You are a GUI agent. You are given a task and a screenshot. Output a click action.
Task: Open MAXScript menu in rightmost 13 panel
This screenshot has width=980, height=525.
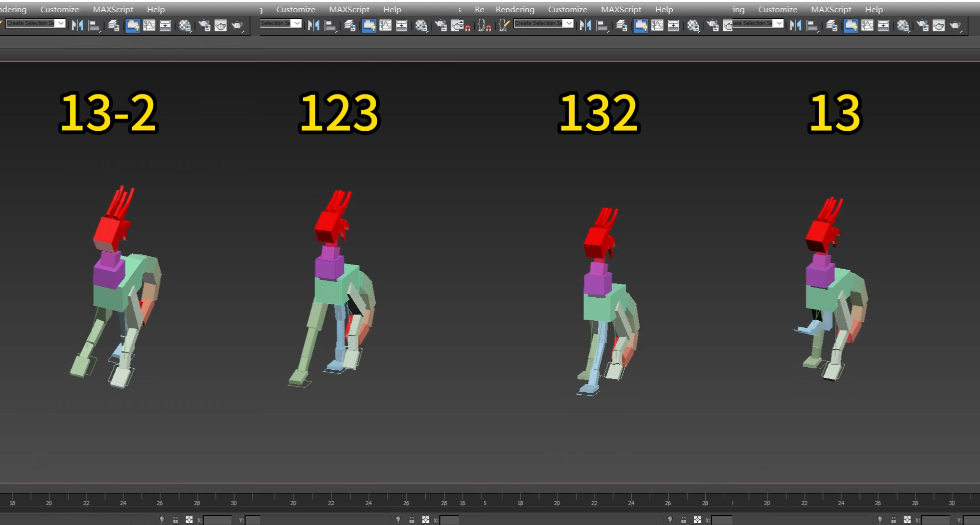click(830, 9)
